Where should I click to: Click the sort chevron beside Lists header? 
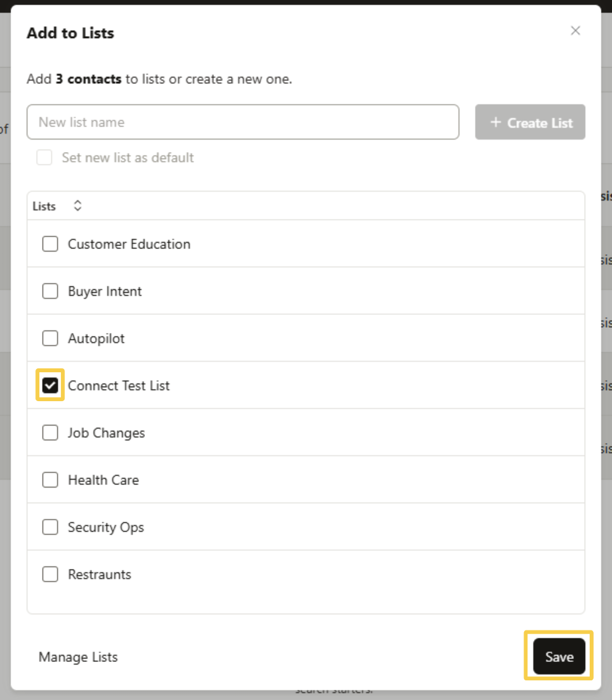77,205
